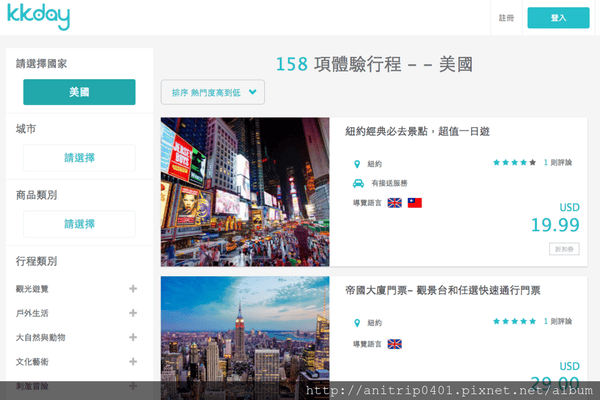Screen dimensions: 600x400
Task: Select the 美國 country button
Action: (x=79, y=92)
